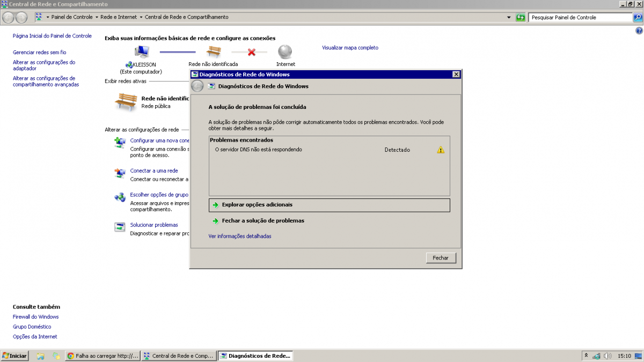
Task: Open the Iniciar start menu
Action: (14, 356)
